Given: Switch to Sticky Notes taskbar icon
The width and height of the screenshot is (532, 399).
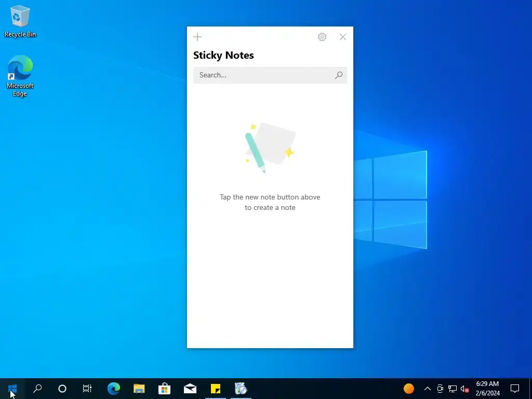Looking at the screenshot, I should [216, 389].
